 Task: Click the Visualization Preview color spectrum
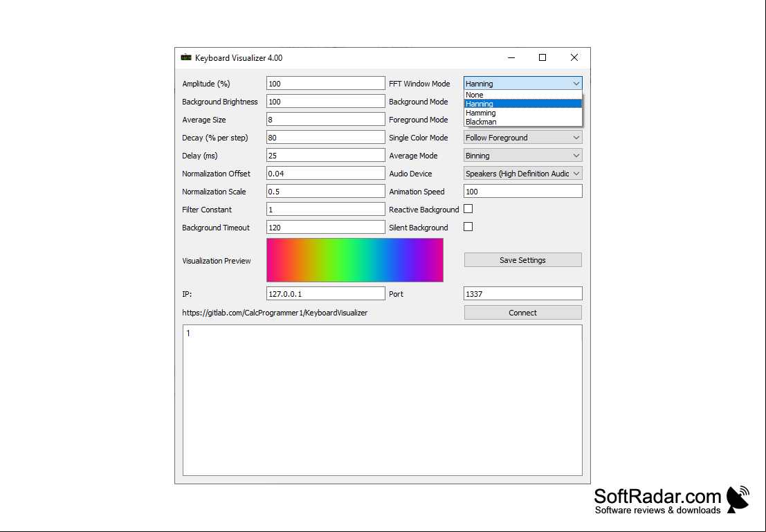click(355, 260)
